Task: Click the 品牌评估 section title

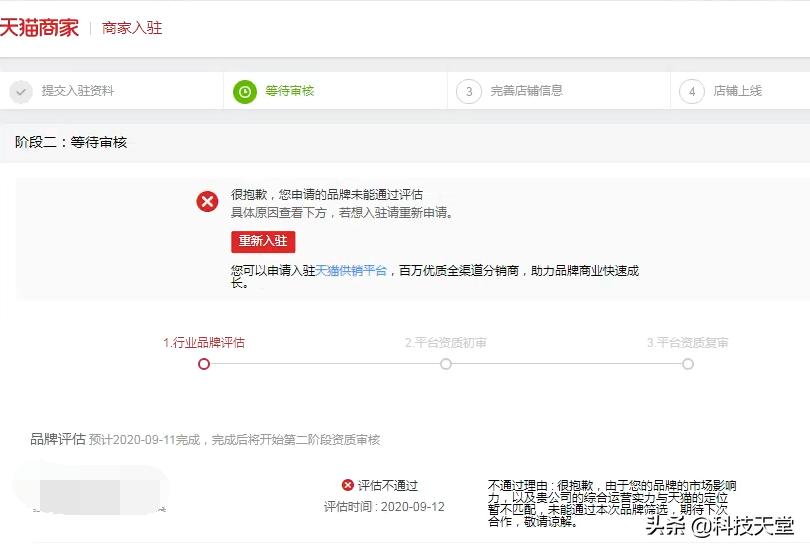Action: point(57,439)
